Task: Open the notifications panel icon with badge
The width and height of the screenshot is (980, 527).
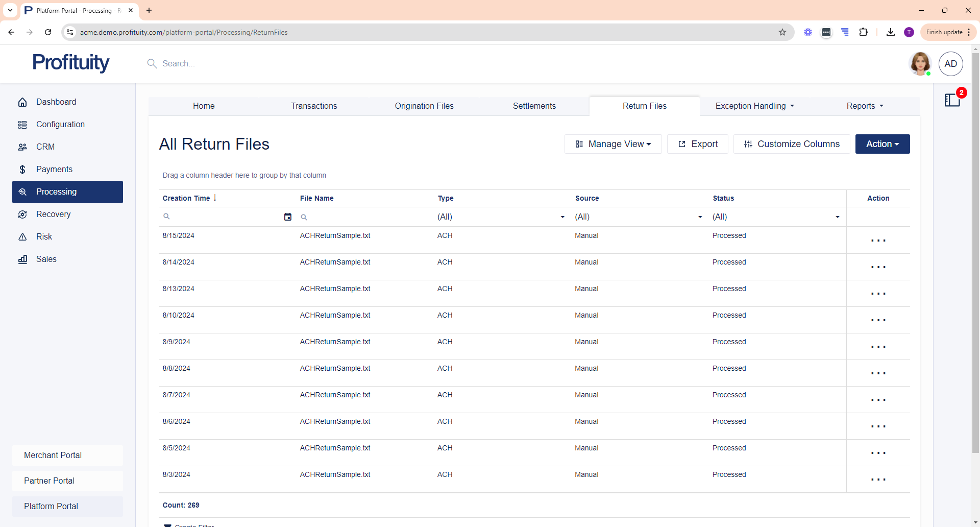Action: 952,100
